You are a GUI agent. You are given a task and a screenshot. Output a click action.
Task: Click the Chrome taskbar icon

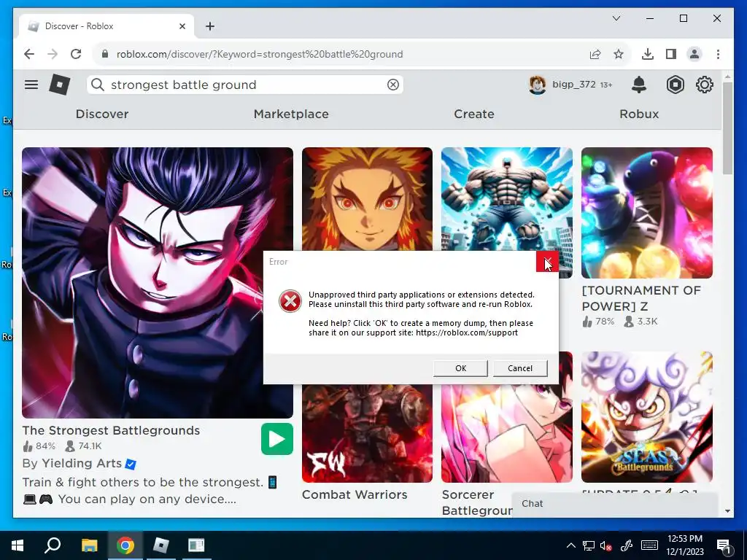click(125, 545)
